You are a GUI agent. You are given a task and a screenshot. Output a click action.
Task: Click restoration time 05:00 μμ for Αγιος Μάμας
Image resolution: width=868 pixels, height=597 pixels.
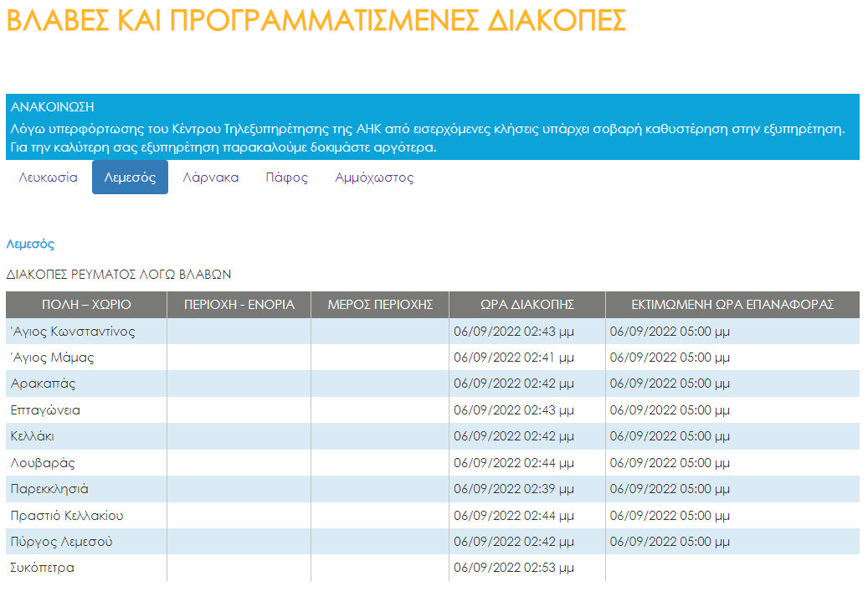click(670, 358)
